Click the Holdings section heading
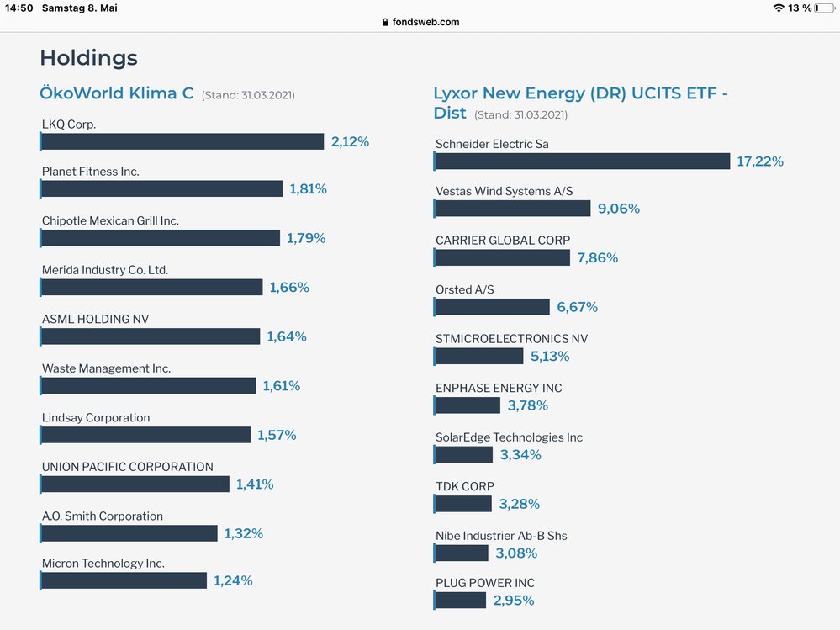The image size is (840, 630). 88,58
